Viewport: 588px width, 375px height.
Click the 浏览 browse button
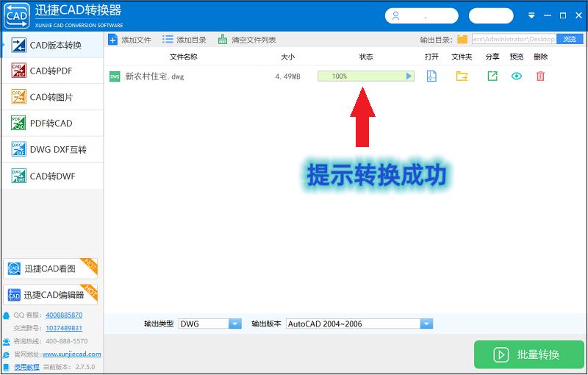pyautogui.click(x=570, y=39)
